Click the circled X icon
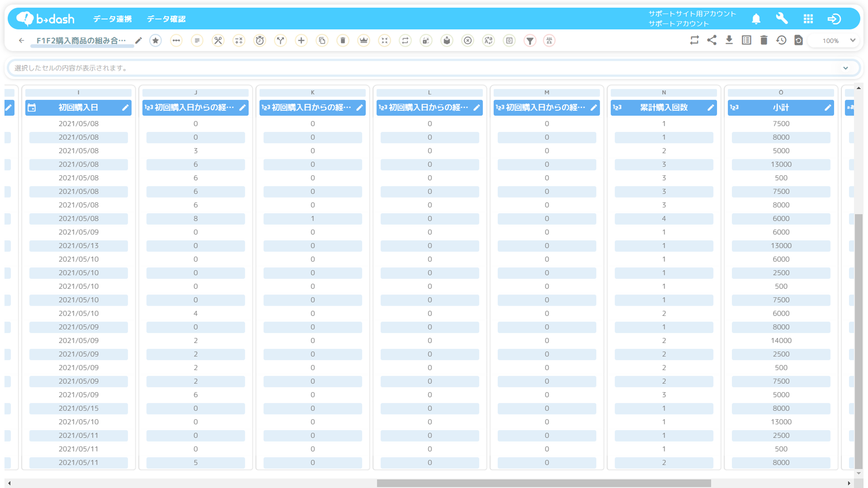The height and width of the screenshot is (488, 868). (x=468, y=40)
